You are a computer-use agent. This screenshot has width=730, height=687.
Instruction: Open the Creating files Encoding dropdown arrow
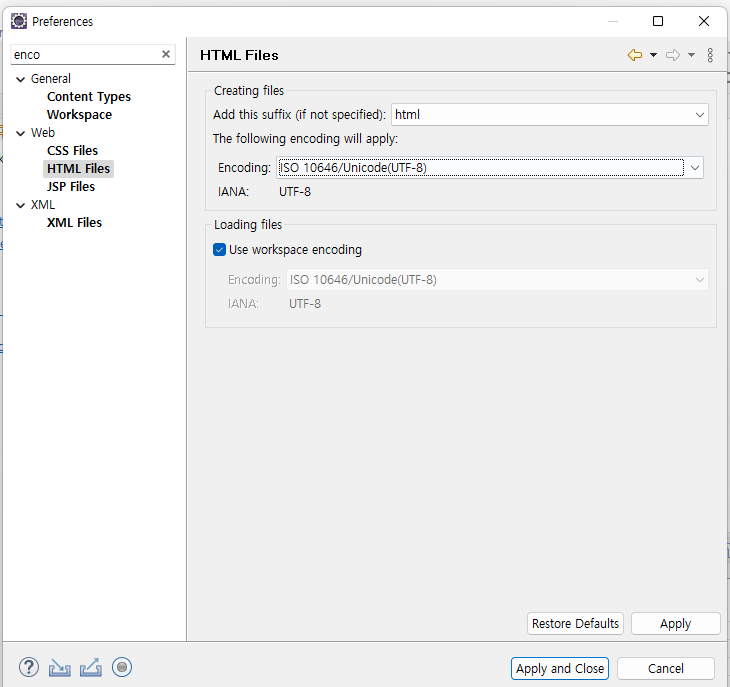695,168
